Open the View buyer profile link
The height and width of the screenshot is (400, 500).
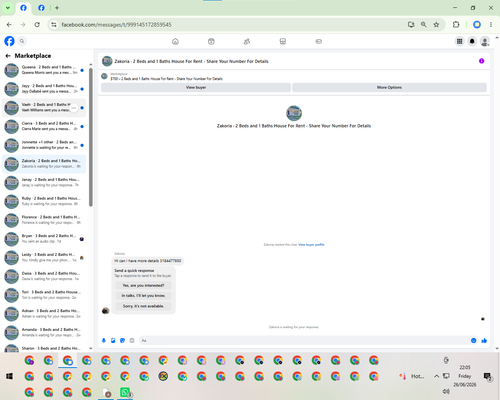tap(311, 245)
